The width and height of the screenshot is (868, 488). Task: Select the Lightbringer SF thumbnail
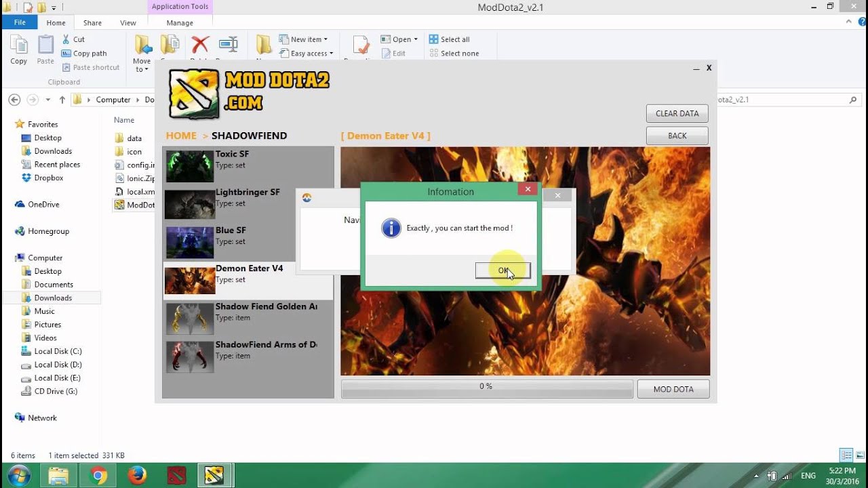[x=190, y=204]
